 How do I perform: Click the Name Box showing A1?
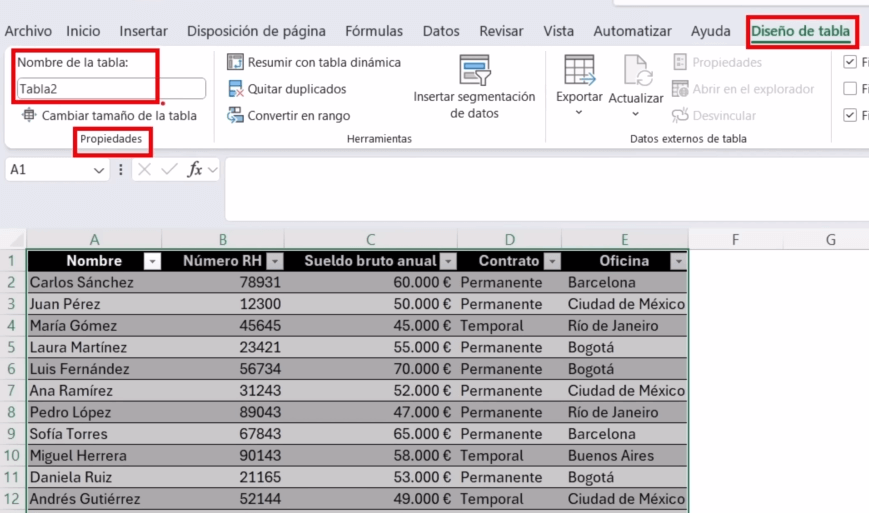(57, 170)
